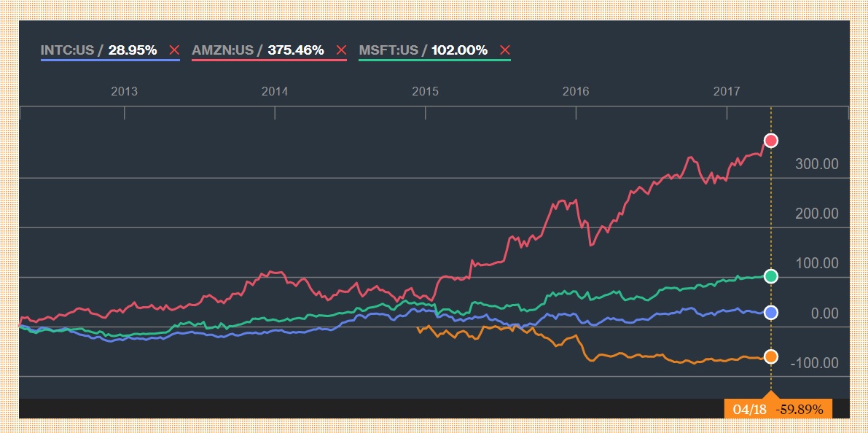Click the 102.00% MSFT return value
Screen dimensions: 868x433
tap(459, 50)
